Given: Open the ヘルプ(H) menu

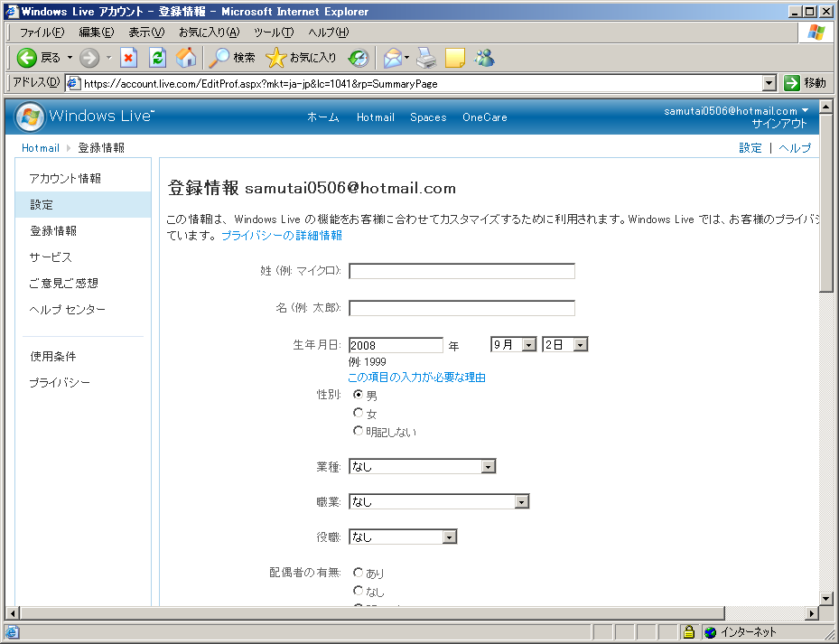Looking at the screenshot, I should [x=328, y=33].
